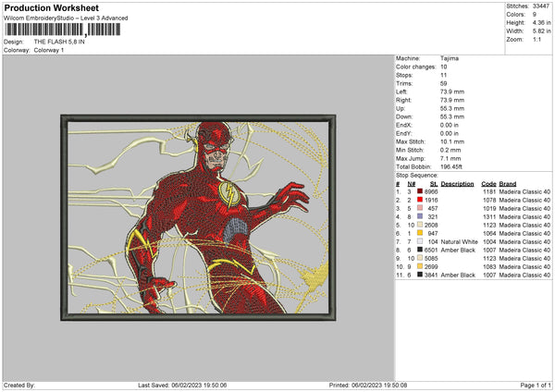Click the 'Natural White' description
This screenshot has height=392, width=555.
click(x=460, y=242)
